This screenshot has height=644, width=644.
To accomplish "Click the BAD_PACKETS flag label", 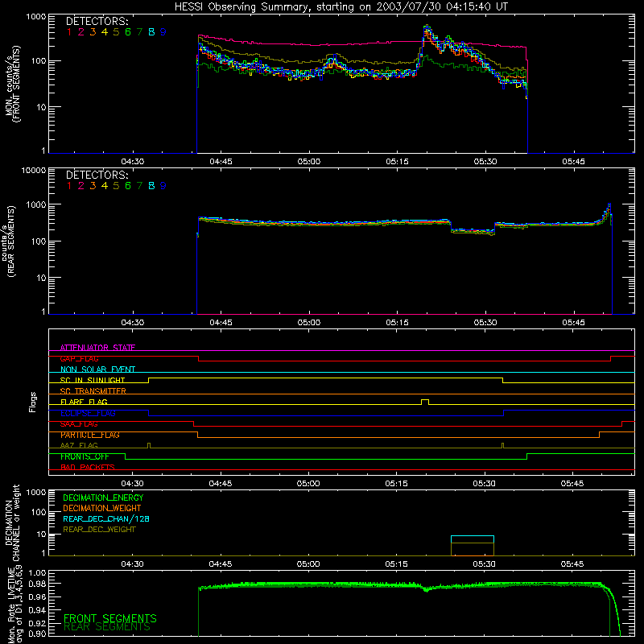I will click(88, 468).
